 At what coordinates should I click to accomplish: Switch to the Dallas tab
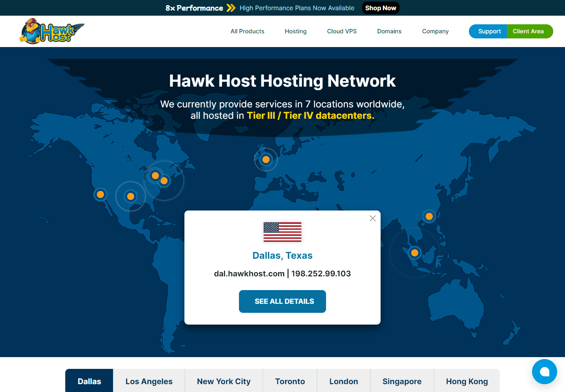pos(89,381)
